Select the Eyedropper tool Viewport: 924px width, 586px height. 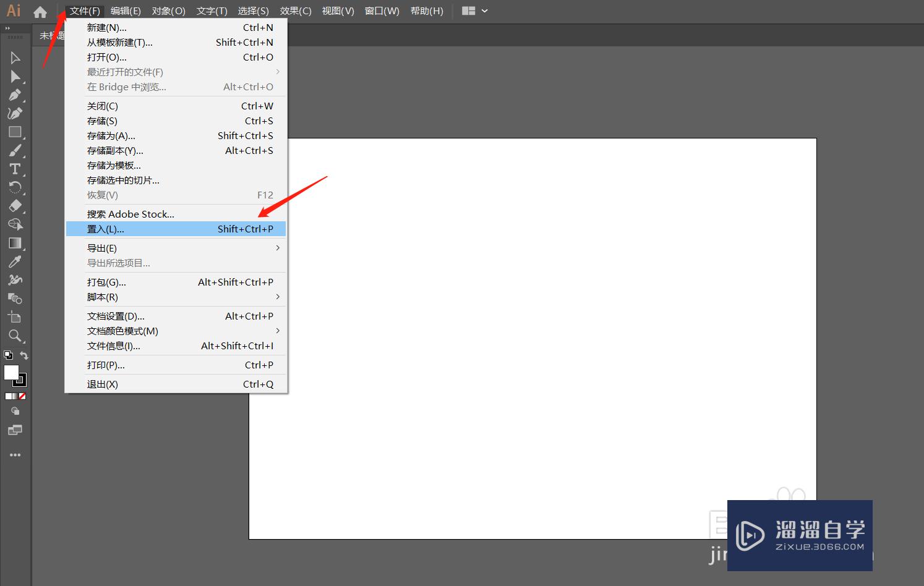(x=15, y=262)
